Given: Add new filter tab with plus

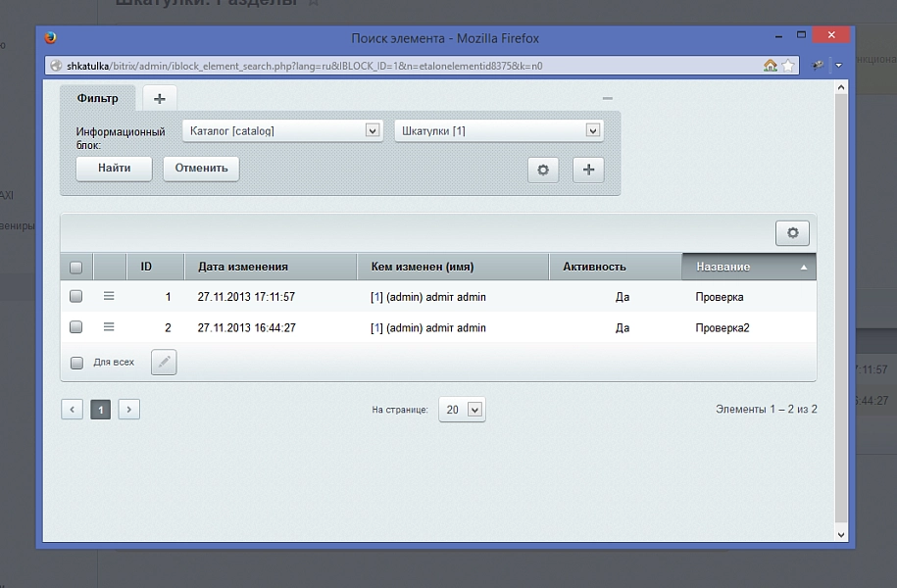Looking at the screenshot, I should pos(160,99).
